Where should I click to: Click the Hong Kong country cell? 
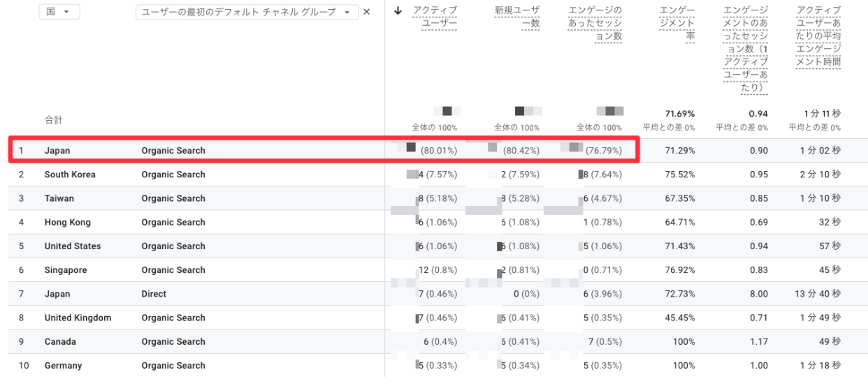pyautogui.click(x=67, y=222)
